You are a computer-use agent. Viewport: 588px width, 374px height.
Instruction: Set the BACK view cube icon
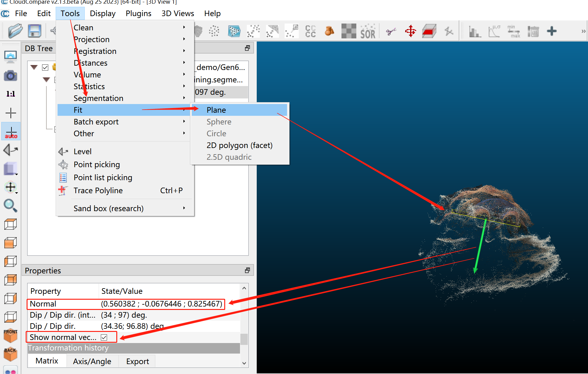click(x=11, y=354)
